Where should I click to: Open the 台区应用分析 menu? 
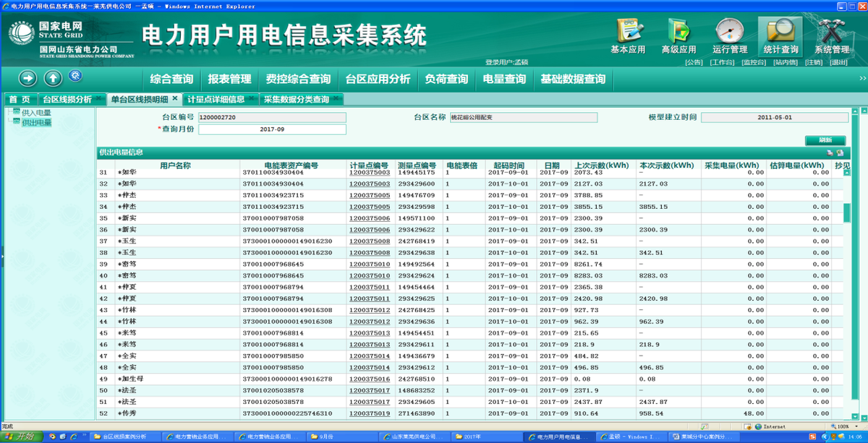378,79
